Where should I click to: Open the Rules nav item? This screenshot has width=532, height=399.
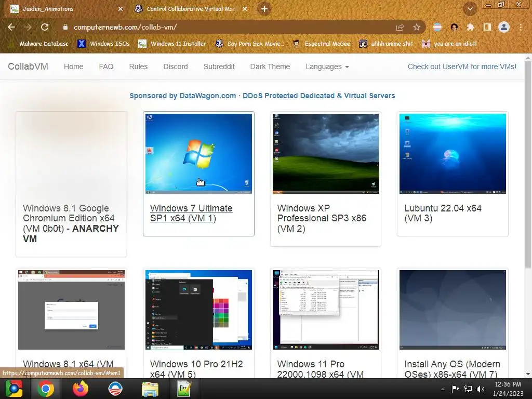tap(138, 66)
